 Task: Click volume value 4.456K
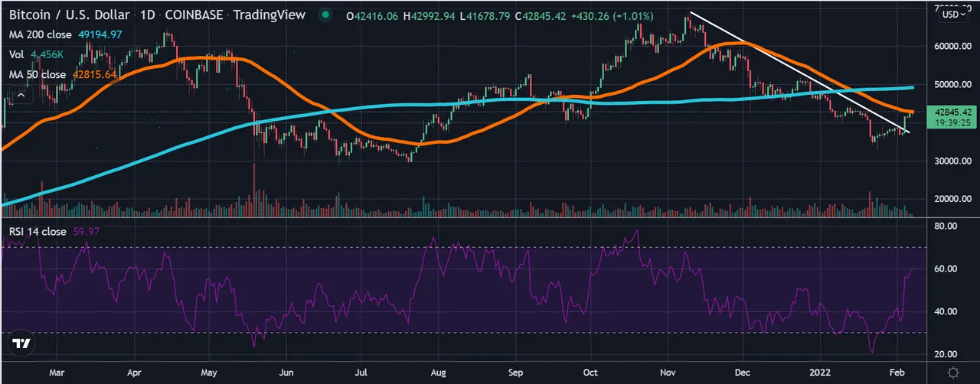point(47,54)
